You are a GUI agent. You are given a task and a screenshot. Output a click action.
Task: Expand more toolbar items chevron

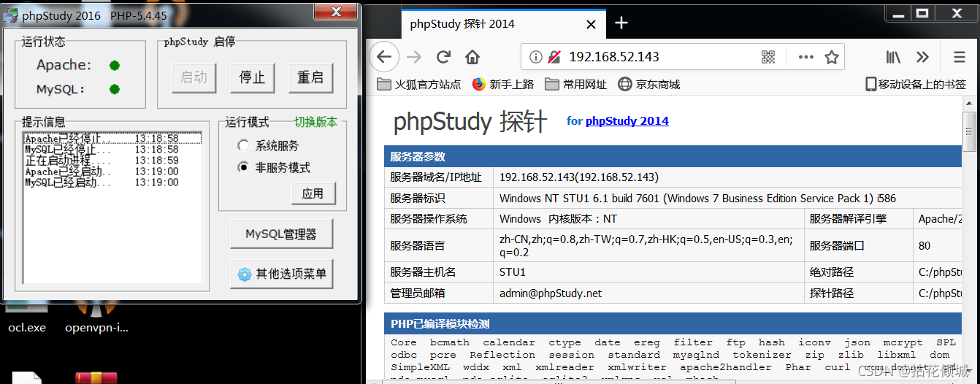coord(922,57)
